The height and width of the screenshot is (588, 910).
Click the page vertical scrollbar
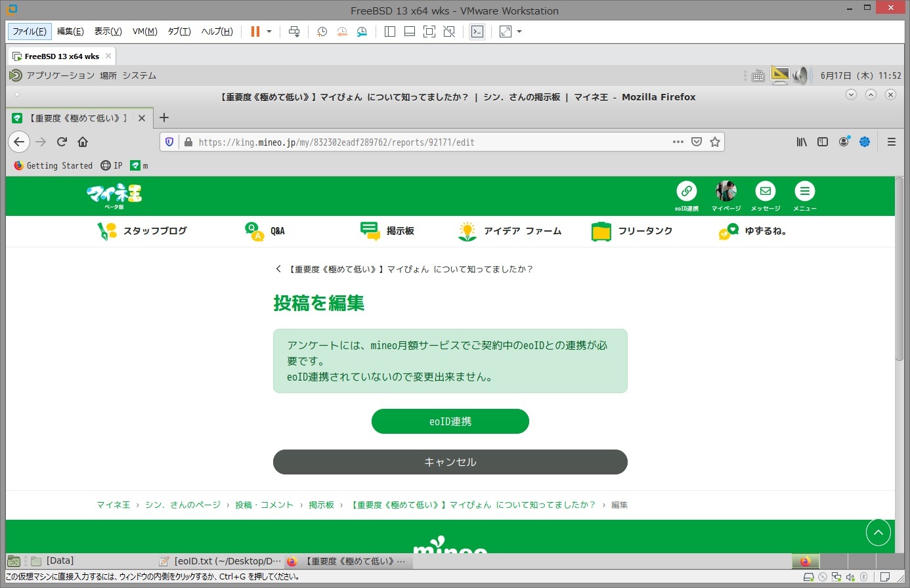pos(899,295)
